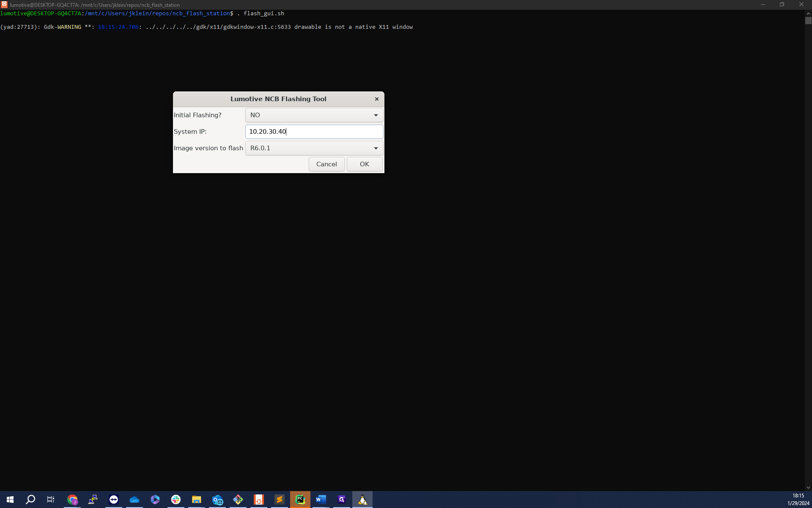Restore down the terminal window

click(x=782, y=5)
